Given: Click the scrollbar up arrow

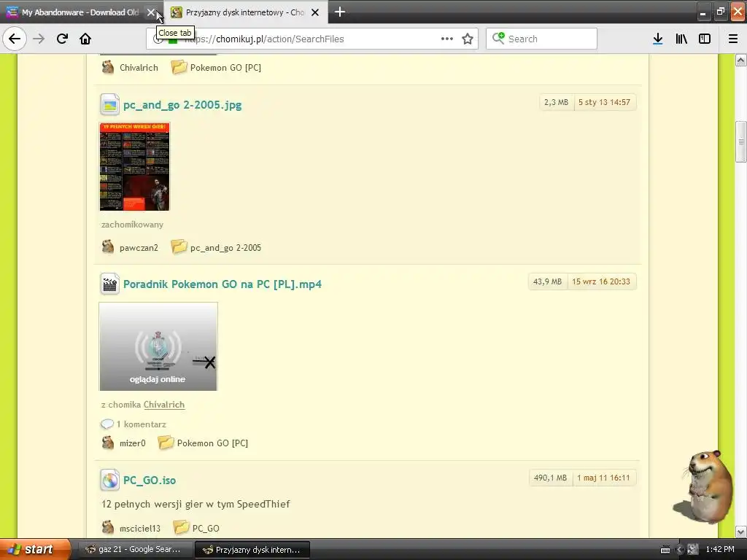Looking at the screenshot, I should tap(741, 61).
